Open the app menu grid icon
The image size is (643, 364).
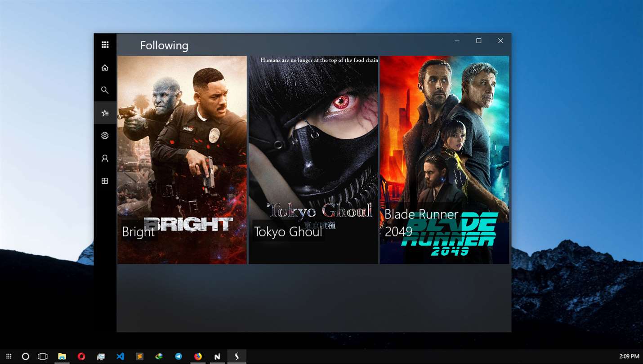point(105,44)
